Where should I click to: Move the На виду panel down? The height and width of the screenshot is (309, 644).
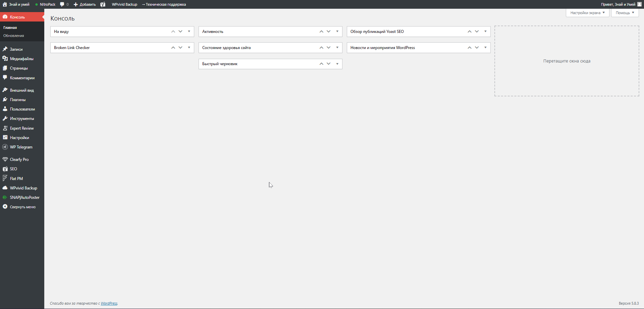click(x=180, y=32)
